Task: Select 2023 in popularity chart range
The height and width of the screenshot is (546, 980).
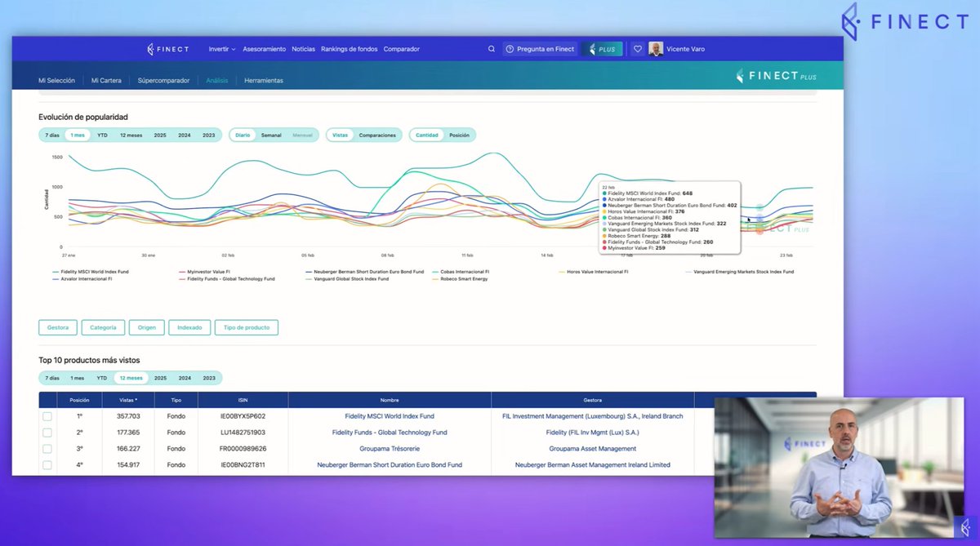Action: tap(209, 135)
